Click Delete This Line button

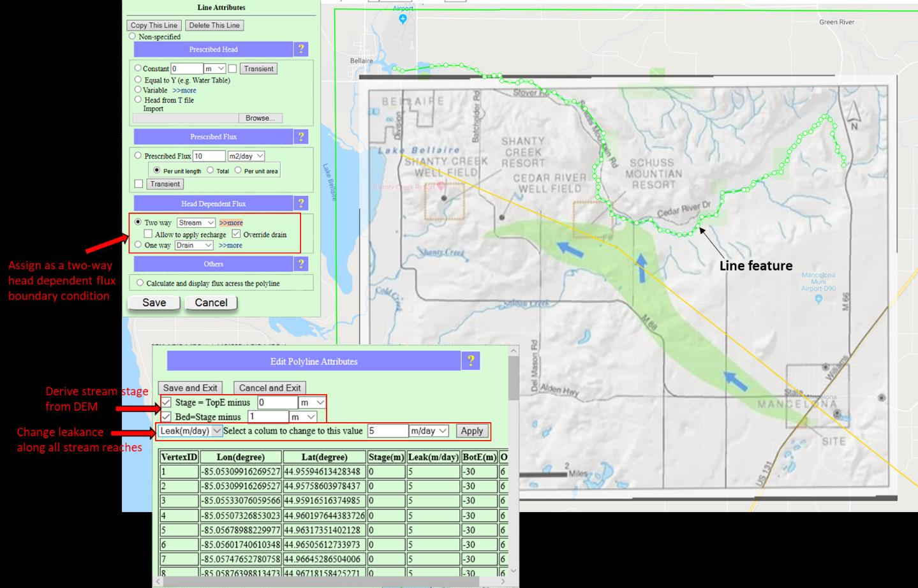tap(214, 26)
